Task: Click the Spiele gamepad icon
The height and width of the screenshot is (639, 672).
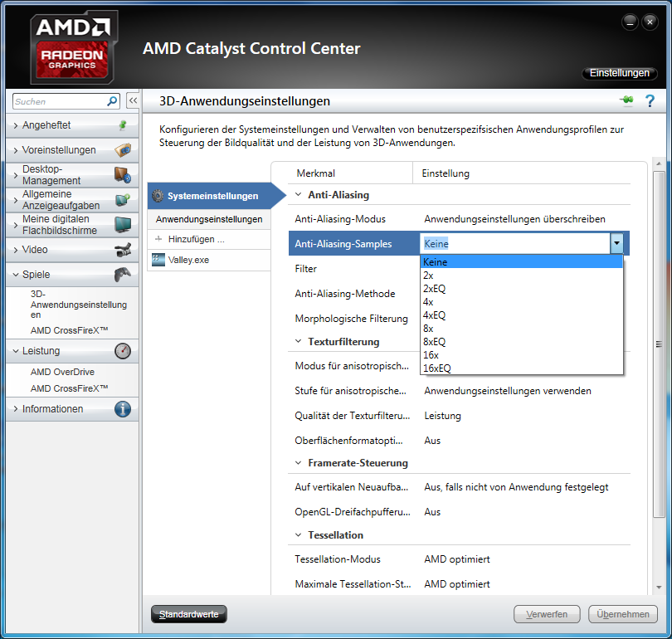Action: (x=123, y=275)
